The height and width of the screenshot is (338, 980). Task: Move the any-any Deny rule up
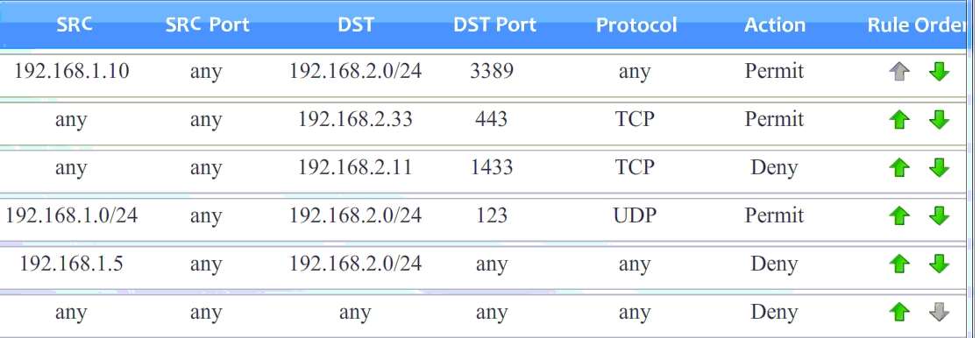click(x=898, y=313)
